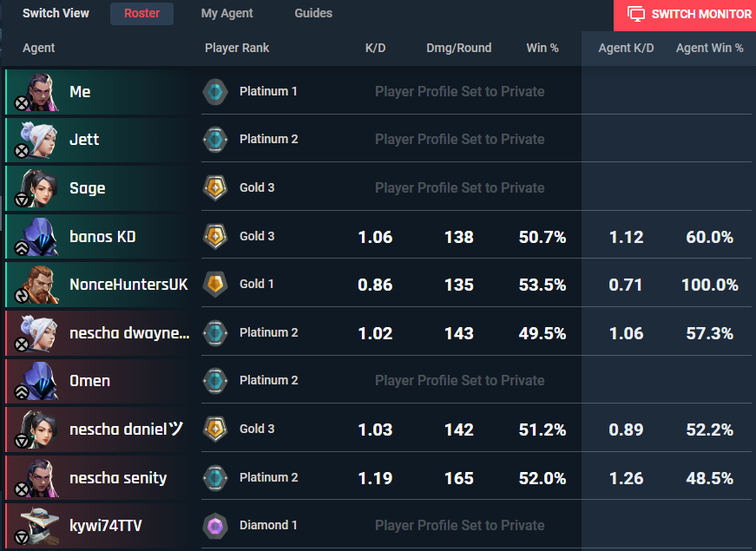Click the Omen portrait beside banos KD
This screenshot has width=756, height=551.
pyautogui.click(x=41, y=237)
